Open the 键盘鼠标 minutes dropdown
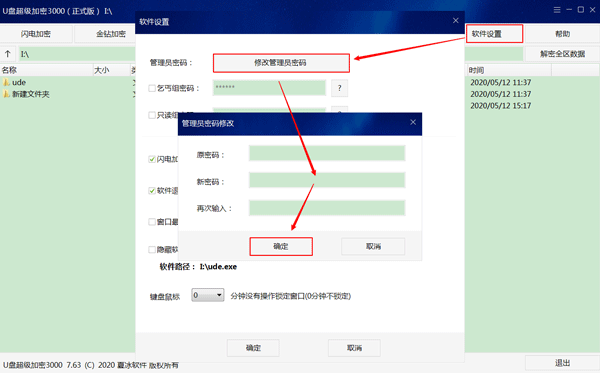The height and width of the screenshot is (373, 600). click(208, 295)
